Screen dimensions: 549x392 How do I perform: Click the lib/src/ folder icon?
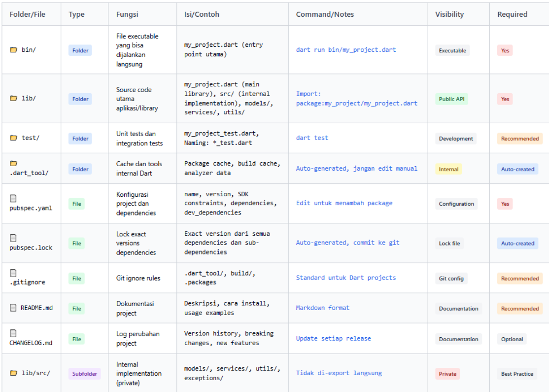point(13,373)
